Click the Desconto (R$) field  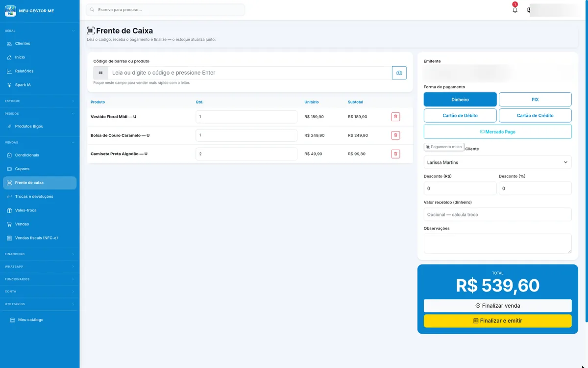point(460,188)
